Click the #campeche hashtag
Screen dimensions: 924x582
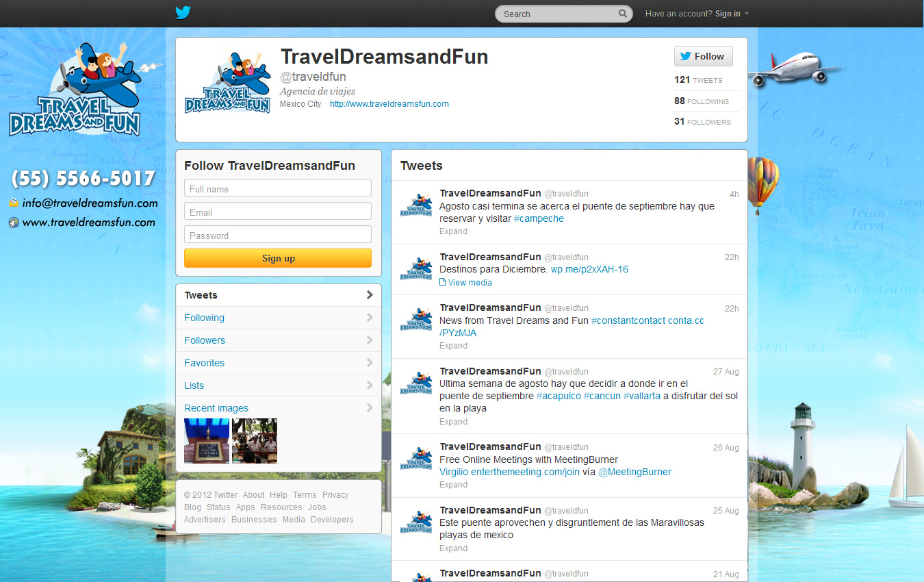click(539, 218)
